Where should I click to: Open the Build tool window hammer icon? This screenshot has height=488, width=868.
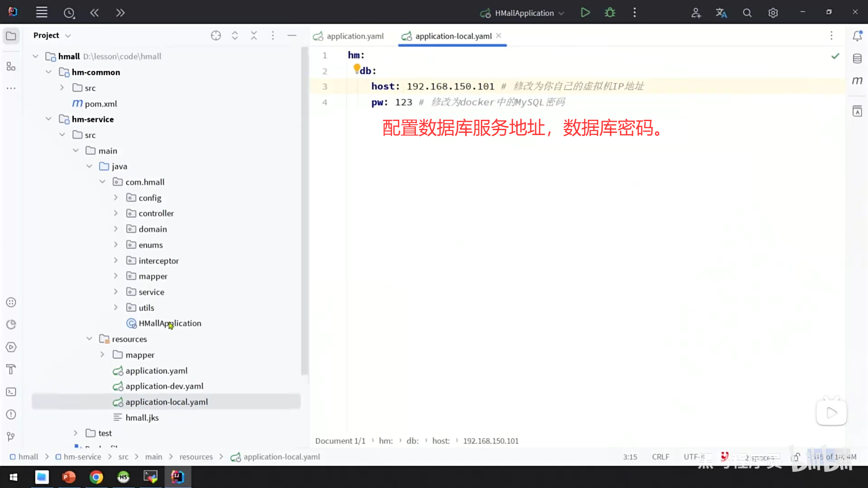11,369
